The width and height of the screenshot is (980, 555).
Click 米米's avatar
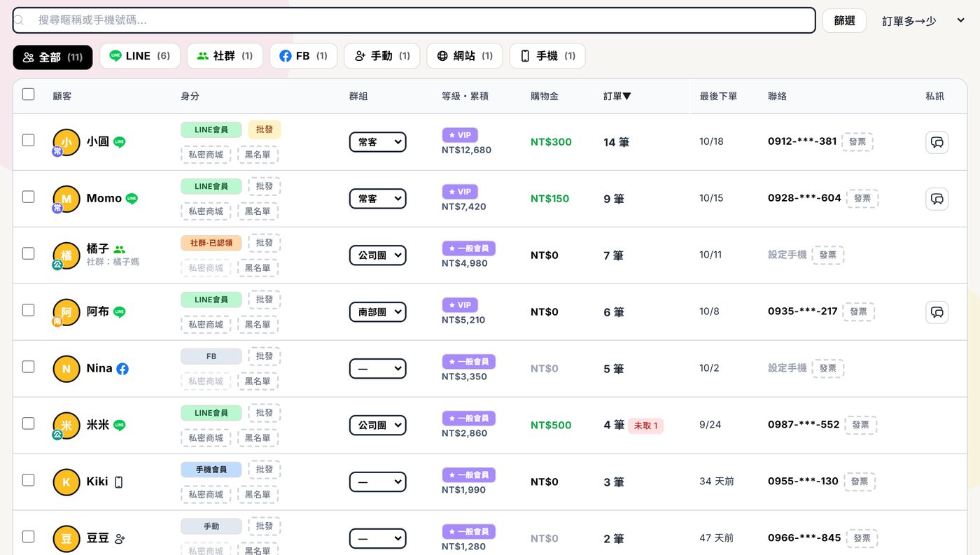(66, 426)
